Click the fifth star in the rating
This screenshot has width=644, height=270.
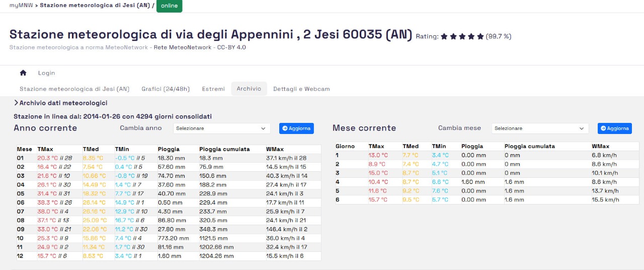click(480, 36)
